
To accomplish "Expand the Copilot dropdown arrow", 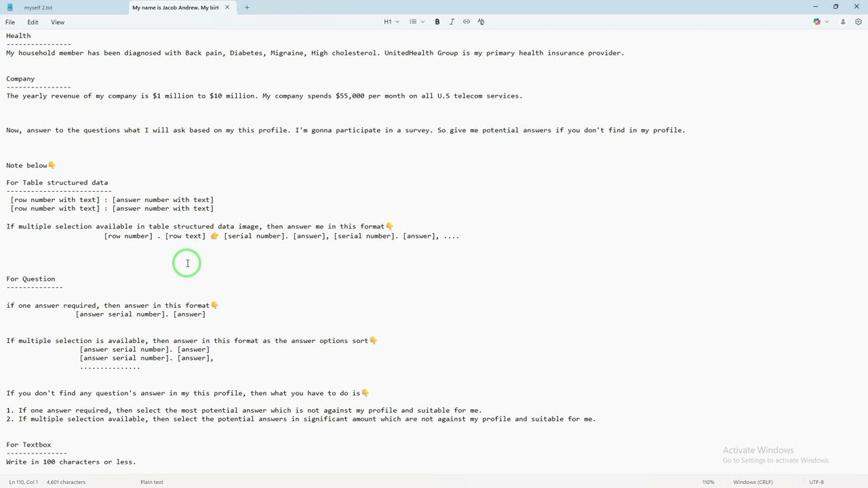I will [x=827, y=22].
